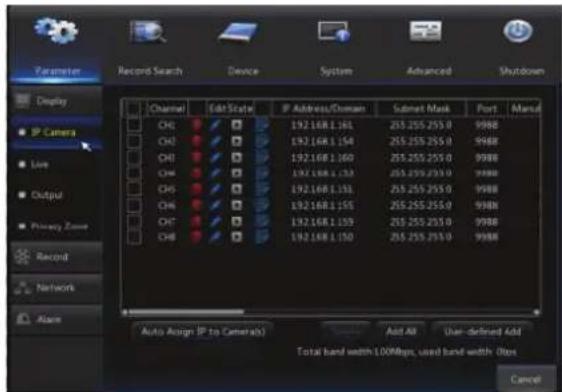The height and width of the screenshot is (392, 562).
Task: Click the blue network icon in CH1 row
Action: [262, 125]
